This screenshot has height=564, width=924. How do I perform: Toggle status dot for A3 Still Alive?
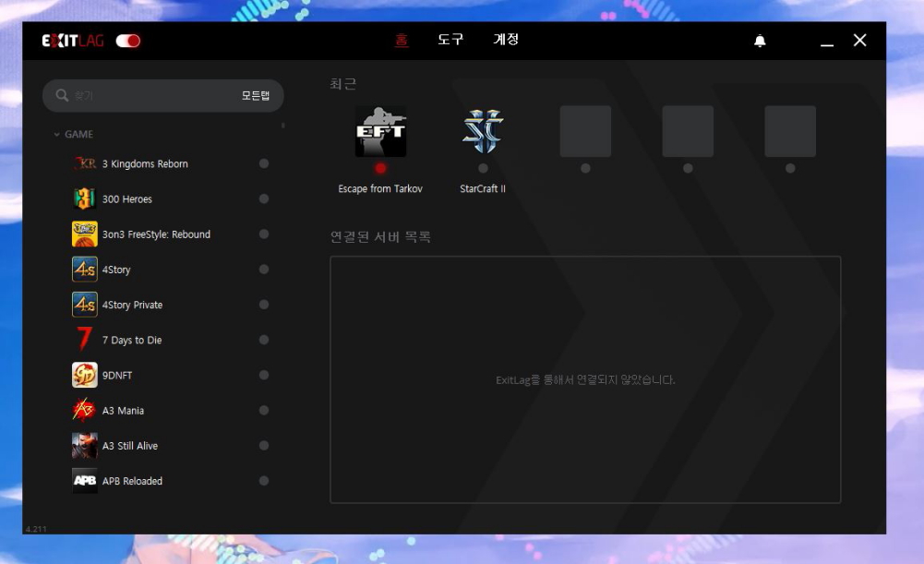click(264, 446)
